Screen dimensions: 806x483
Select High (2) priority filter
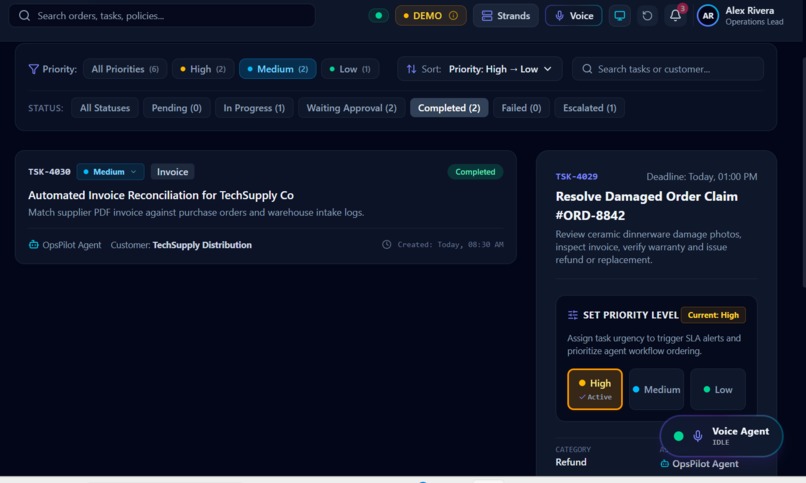tap(203, 69)
